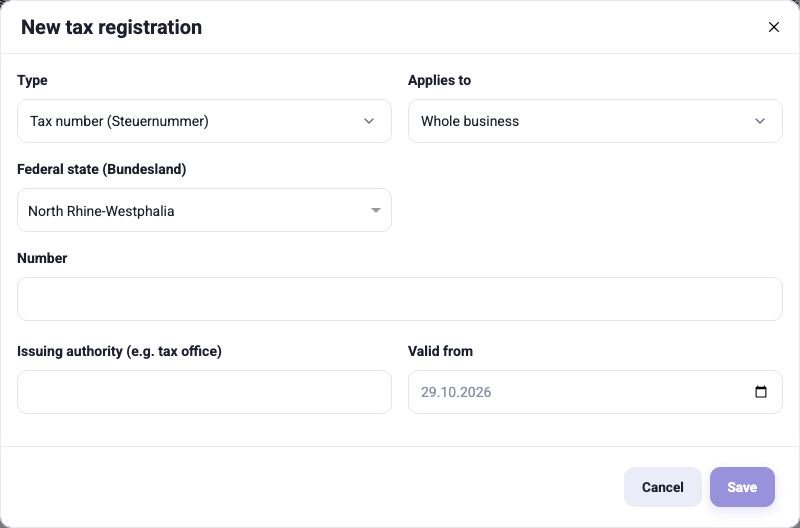
Task: Close the New tax registration dialog
Action: click(x=773, y=27)
